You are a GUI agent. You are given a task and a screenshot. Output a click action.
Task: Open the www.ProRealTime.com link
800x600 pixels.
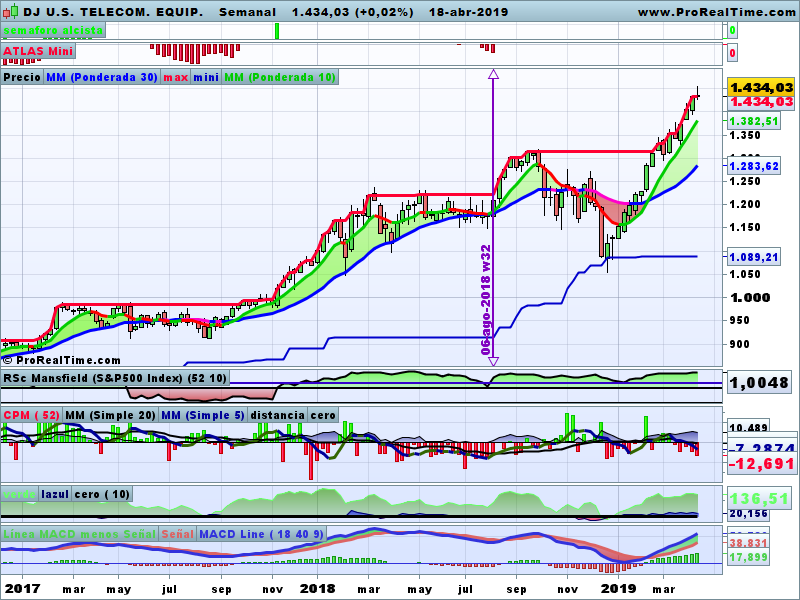pos(717,12)
